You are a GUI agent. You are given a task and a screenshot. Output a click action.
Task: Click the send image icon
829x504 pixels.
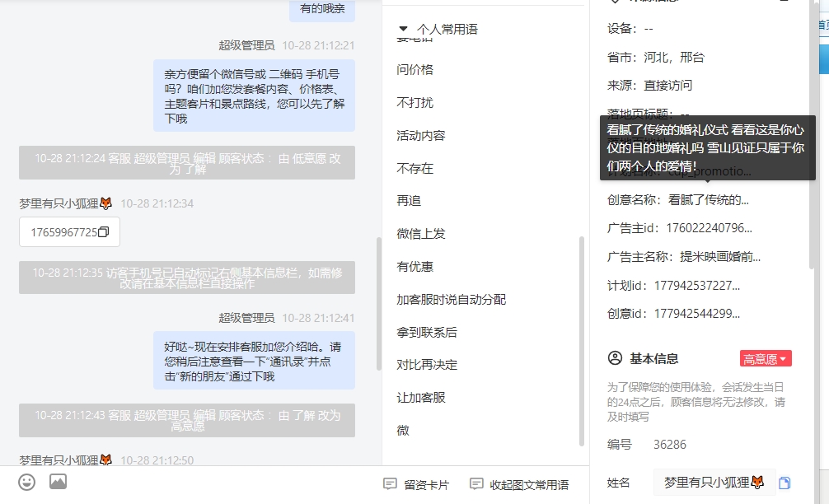[59, 481]
